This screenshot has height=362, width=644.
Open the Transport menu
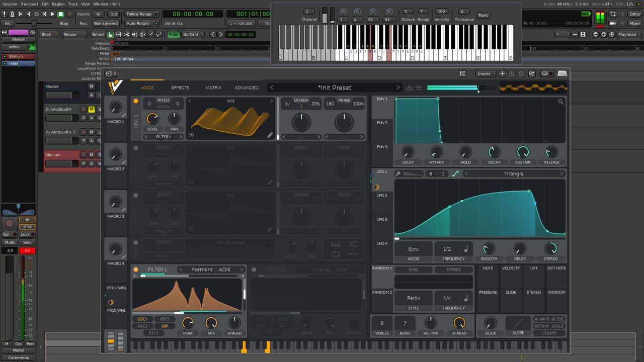[x=29, y=4]
